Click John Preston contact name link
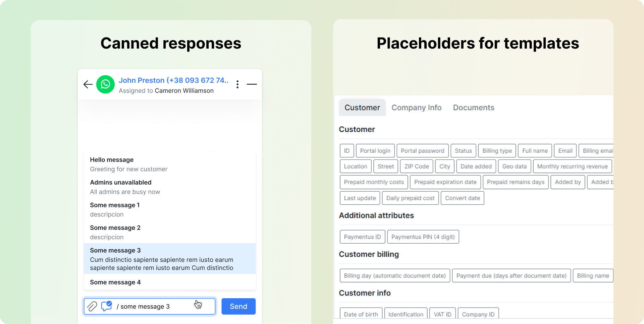Image resolution: width=644 pixels, height=324 pixels. click(x=173, y=80)
